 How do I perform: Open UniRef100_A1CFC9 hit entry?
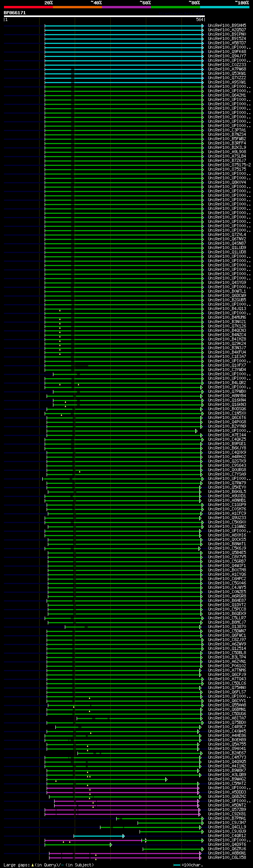(x=227, y=514)
